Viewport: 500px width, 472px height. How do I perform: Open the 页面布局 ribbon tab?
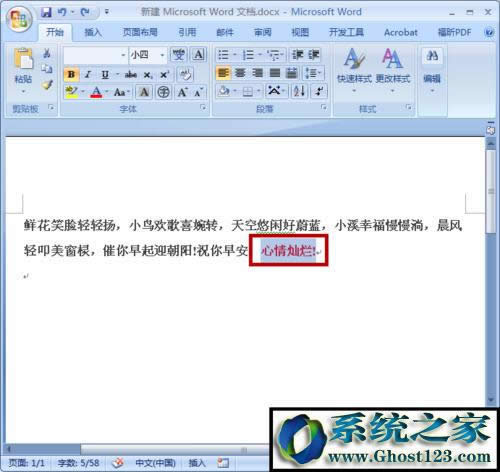(140, 32)
